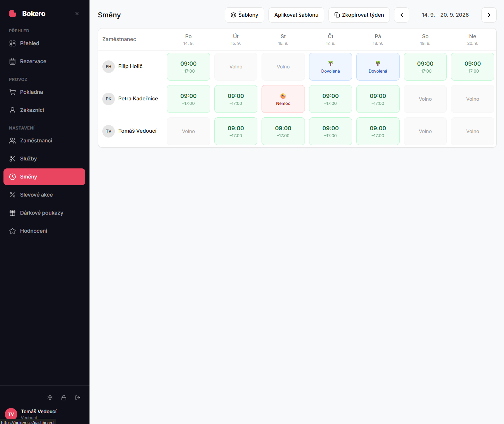Go to next week with right chevron
The width and height of the screenshot is (504, 424).
[489, 15]
